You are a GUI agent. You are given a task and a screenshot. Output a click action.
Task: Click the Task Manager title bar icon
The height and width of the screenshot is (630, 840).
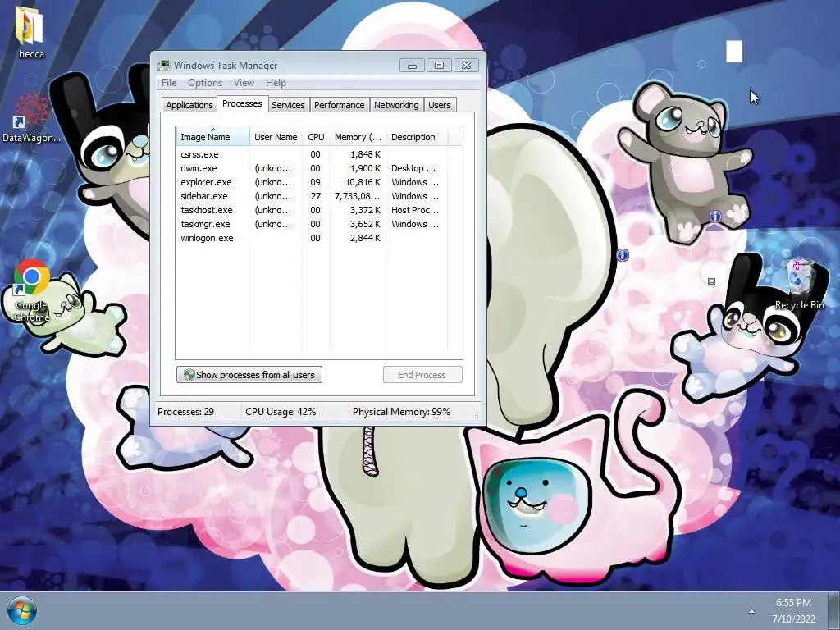(164, 66)
